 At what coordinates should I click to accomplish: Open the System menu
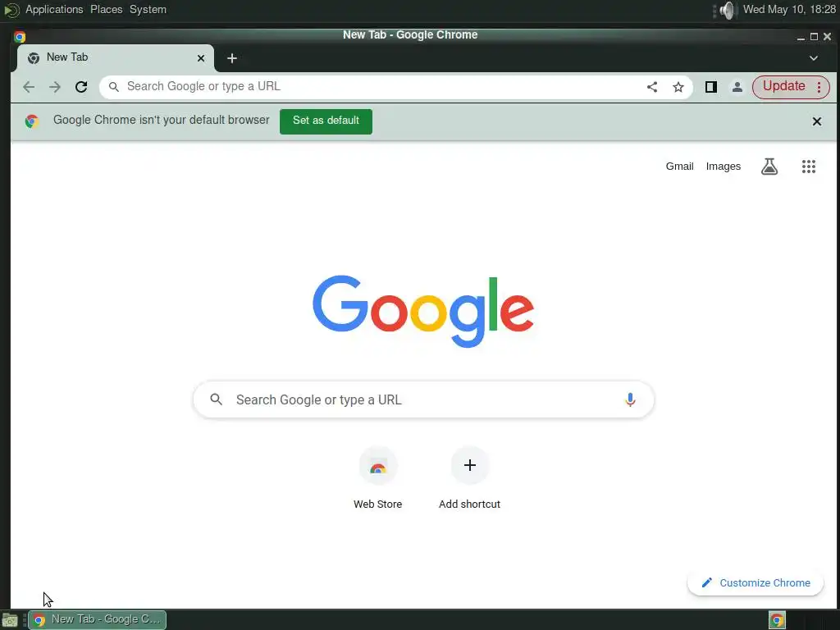(x=148, y=10)
